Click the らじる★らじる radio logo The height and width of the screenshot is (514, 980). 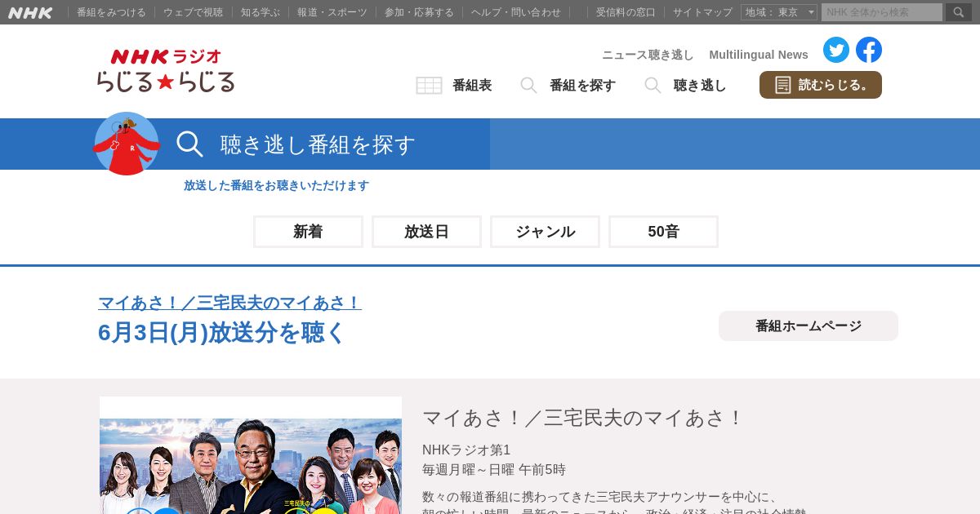166,70
